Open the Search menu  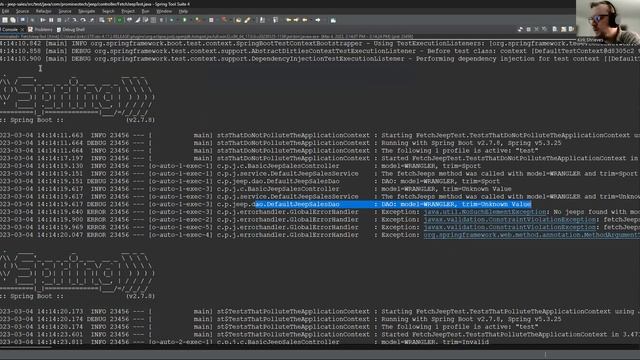108,11
